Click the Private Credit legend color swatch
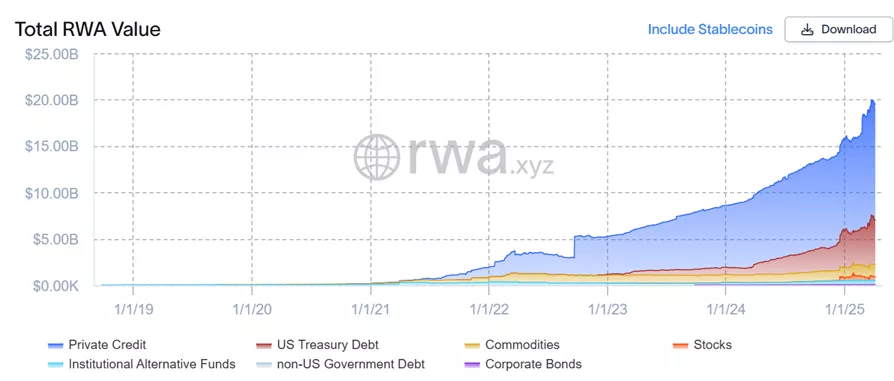 click(x=55, y=345)
